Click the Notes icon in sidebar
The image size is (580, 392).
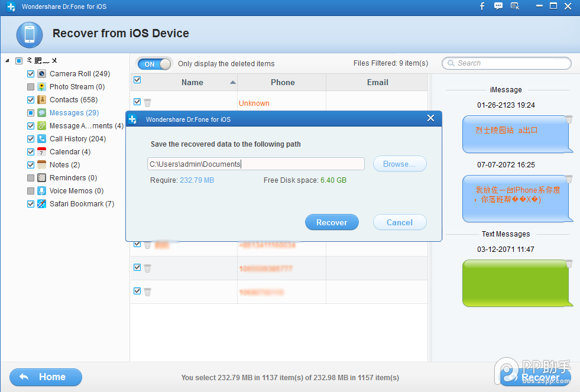tap(42, 164)
